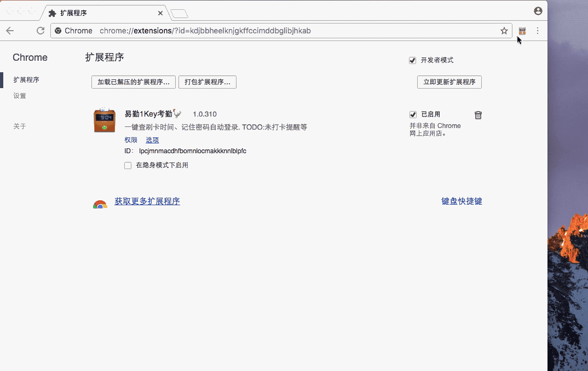
Task: Click the browser back arrow
Action: [x=10, y=31]
